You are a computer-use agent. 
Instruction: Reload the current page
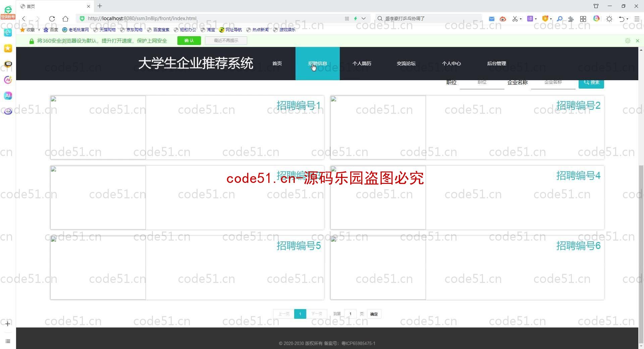tap(52, 19)
